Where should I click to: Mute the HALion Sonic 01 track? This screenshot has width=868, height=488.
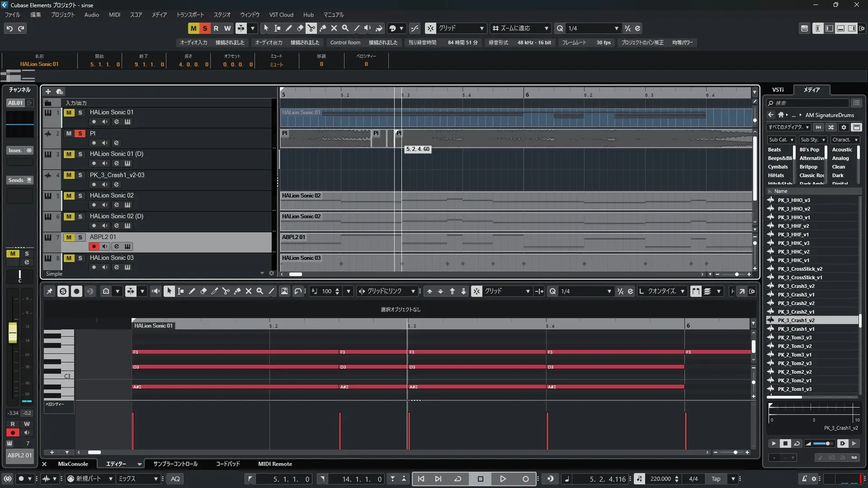pyautogui.click(x=69, y=113)
